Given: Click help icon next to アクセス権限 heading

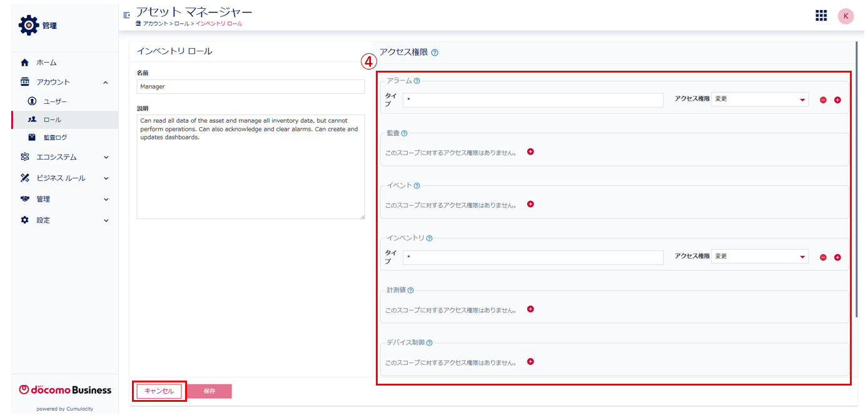Looking at the screenshot, I should (435, 53).
